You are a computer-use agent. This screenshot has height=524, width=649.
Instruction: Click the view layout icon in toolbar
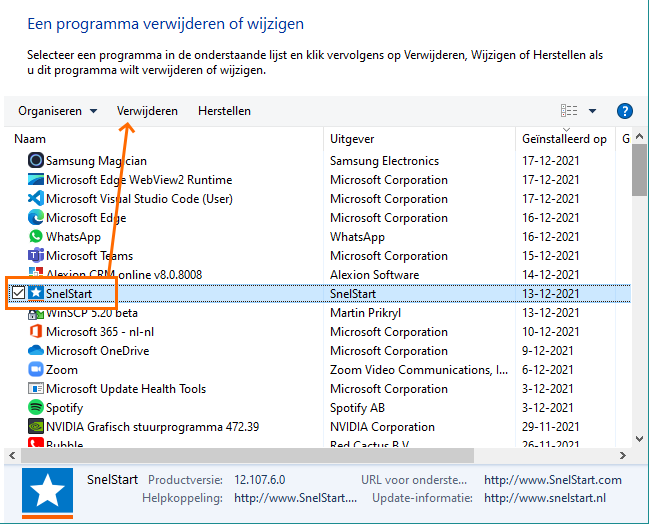[x=569, y=111]
